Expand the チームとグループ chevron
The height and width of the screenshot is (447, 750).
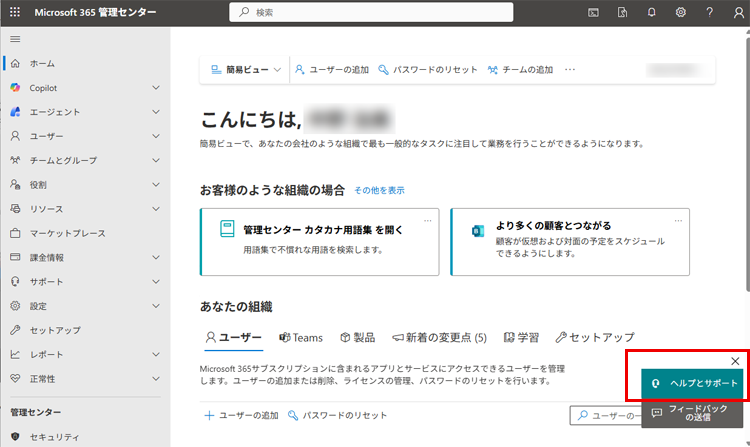156,160
